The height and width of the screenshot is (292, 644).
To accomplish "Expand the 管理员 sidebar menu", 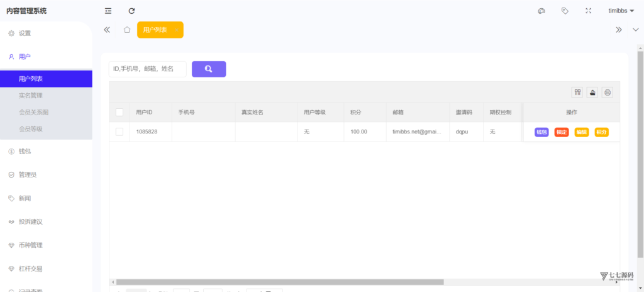I will (x=46, y=175).
